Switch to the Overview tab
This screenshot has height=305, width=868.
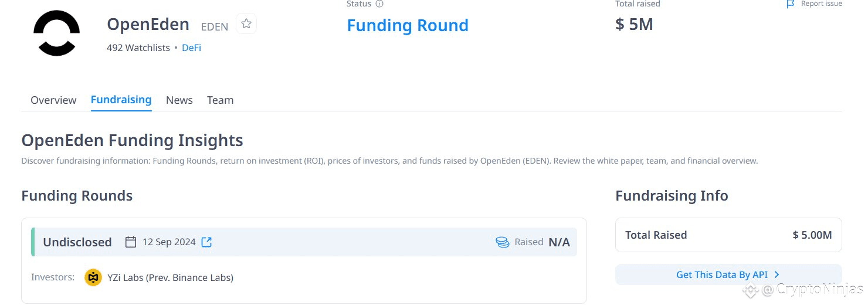click(x=53, y=100)
